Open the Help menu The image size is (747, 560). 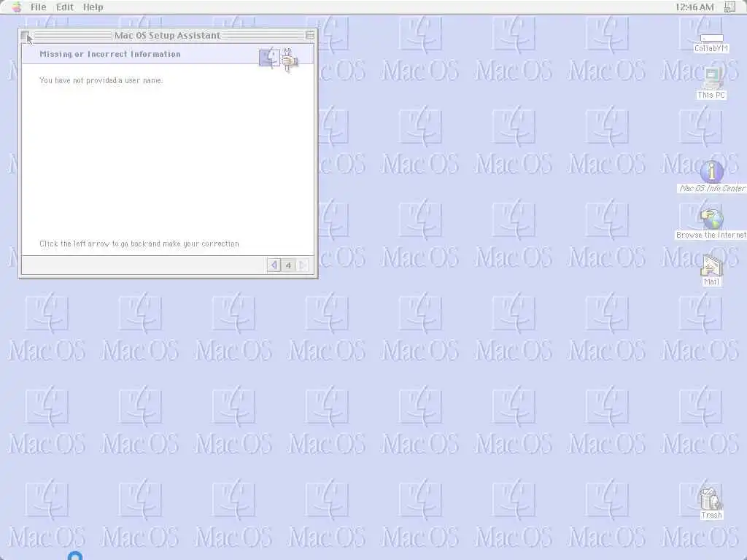(x=93, y=7)
